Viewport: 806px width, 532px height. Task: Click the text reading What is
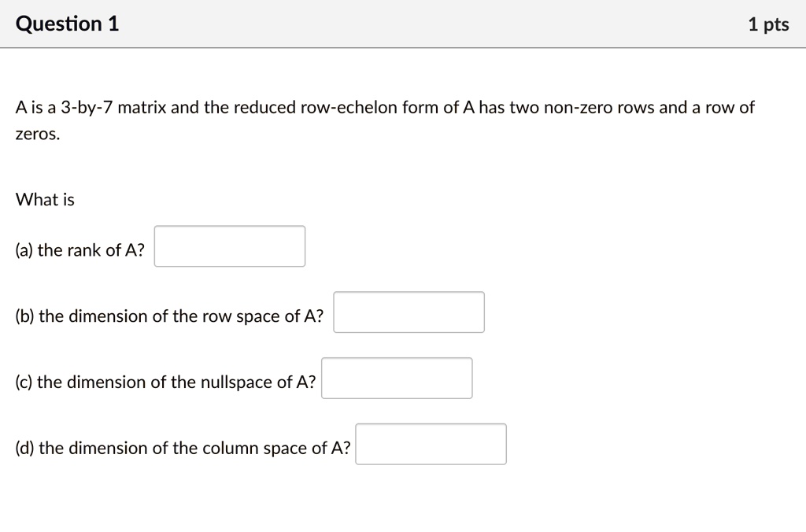pos(44,199)
